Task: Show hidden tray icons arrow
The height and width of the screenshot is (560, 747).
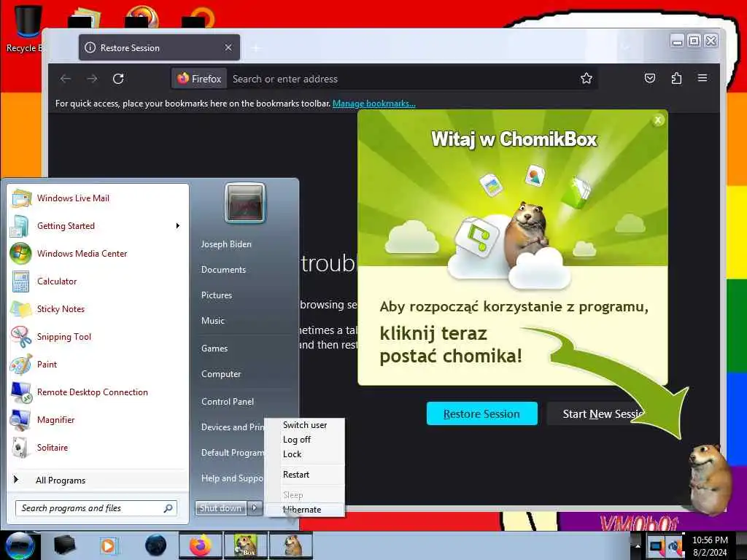Action: (x=638, y=545)
